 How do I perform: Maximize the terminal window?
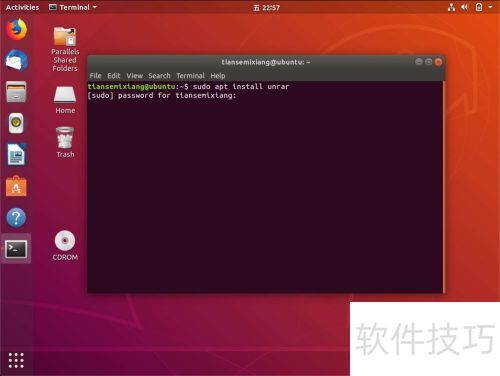(429, 62)
